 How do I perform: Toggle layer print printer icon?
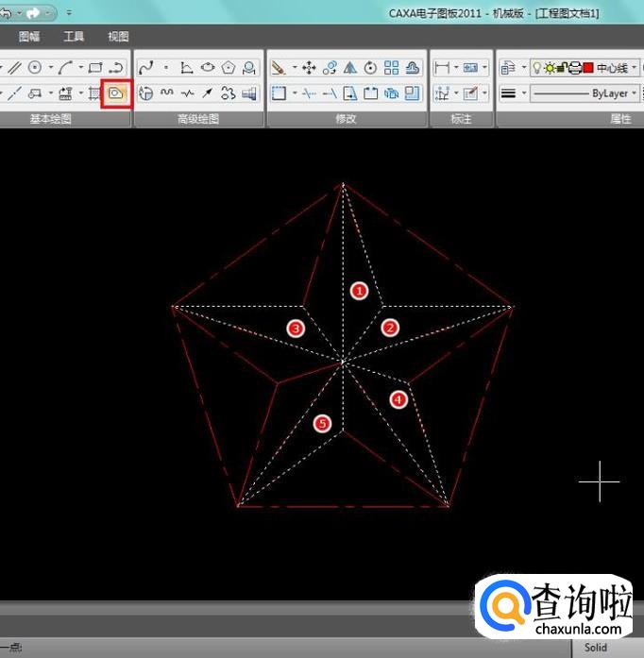click(x=575, y=68)
